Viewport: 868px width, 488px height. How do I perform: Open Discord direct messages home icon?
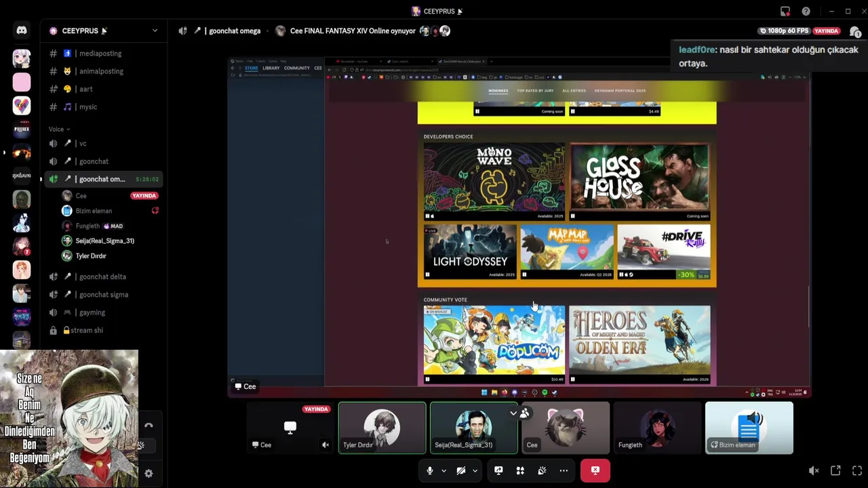(x=22, y=30)
